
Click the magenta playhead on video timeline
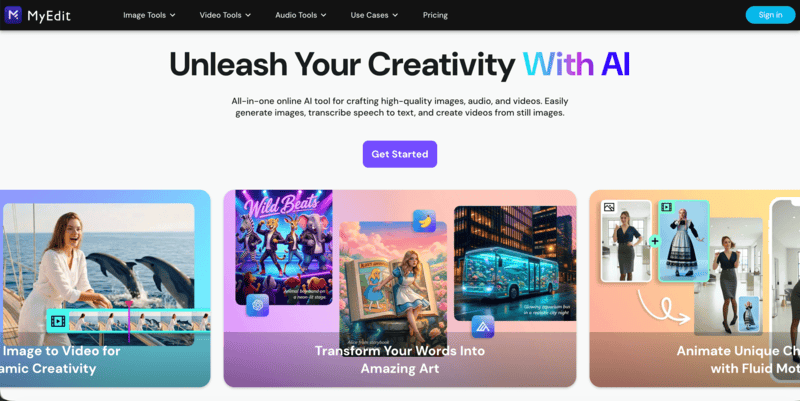(x=129, y=321)
